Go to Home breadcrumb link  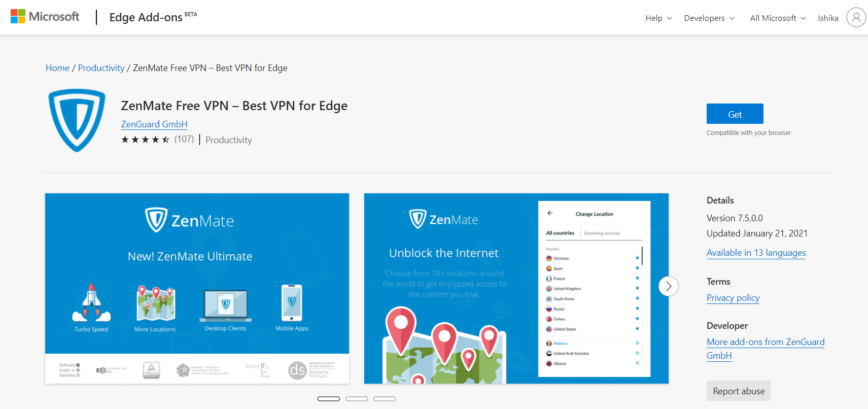click(57, 68)
